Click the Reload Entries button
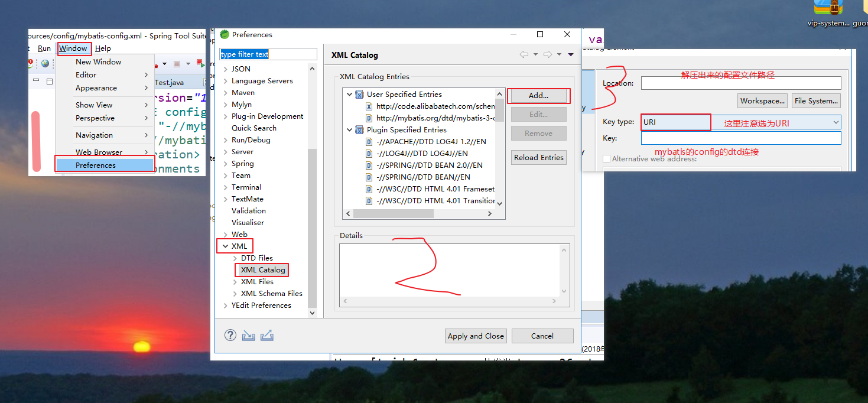Image resolution: width=868 pixels, height=403 pixels. pos(538,157)
